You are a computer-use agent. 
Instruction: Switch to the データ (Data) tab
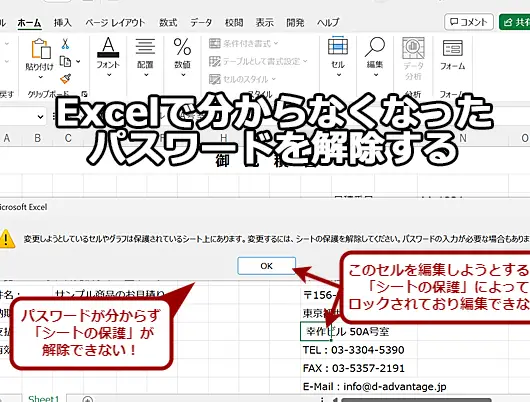201,23
